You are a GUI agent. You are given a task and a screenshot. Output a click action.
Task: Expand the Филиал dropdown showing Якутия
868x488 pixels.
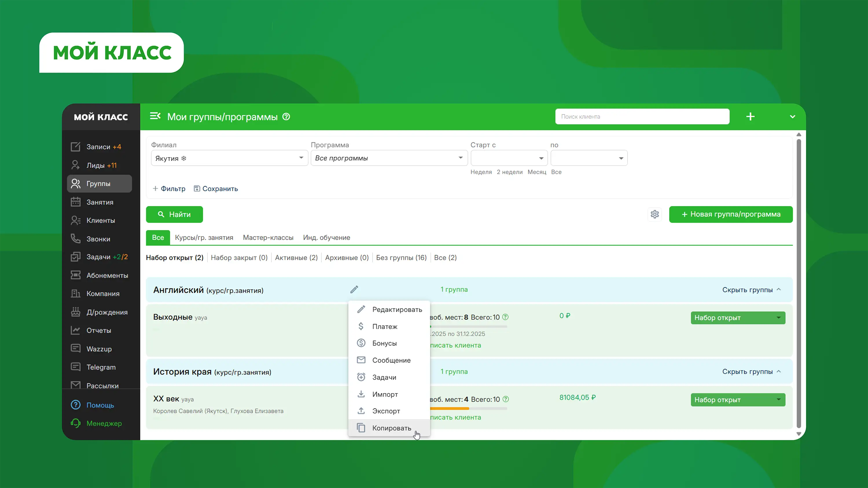[x=229, y=158]
